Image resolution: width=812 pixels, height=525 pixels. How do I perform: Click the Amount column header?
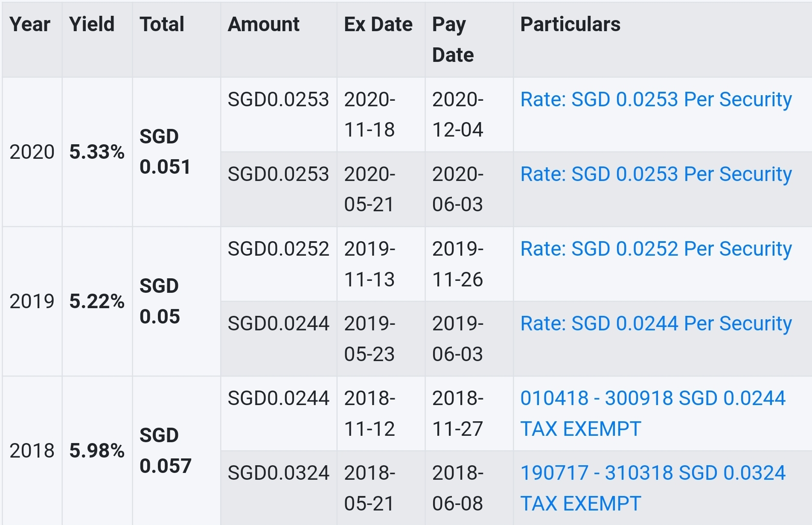pos(279,40)
